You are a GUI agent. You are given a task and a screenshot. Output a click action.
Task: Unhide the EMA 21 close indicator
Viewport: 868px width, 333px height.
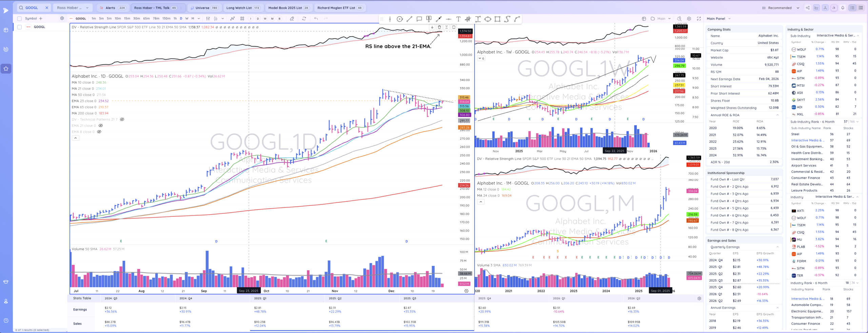(x=100, y=126)
